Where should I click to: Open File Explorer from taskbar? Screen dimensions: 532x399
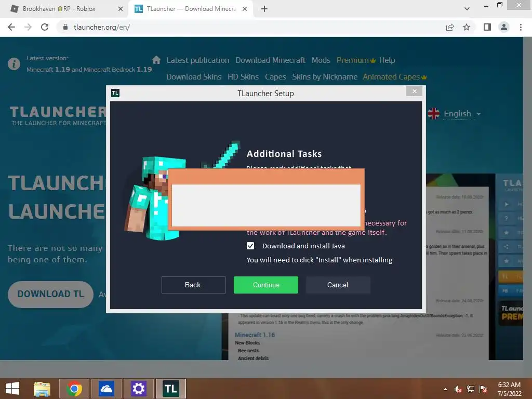coord(42,389)
